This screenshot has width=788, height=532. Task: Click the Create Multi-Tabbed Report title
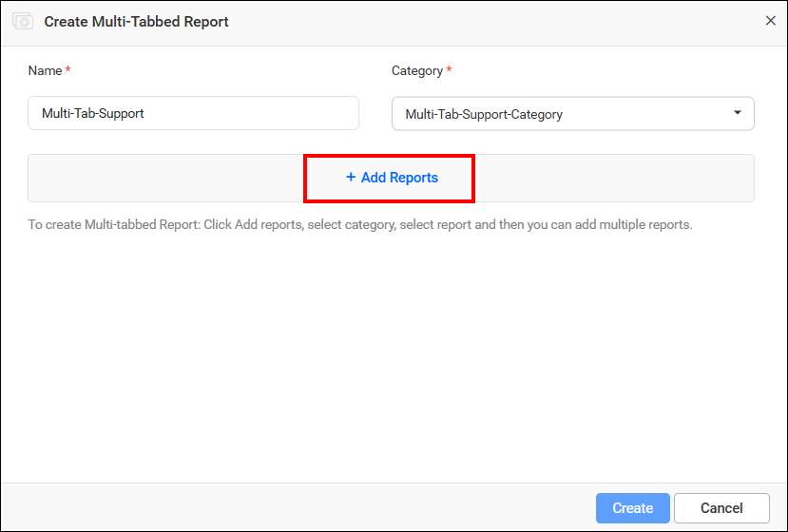(x=136, y=22)
